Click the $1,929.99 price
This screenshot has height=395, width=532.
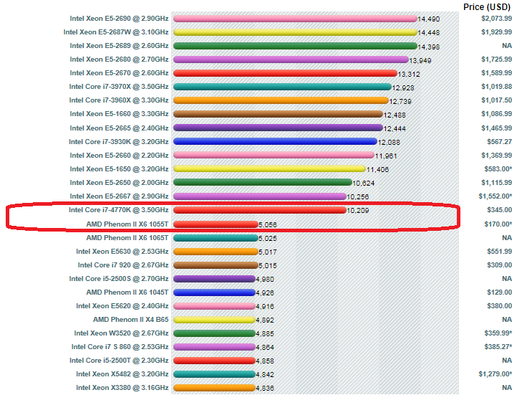click(x=496, y=32)
